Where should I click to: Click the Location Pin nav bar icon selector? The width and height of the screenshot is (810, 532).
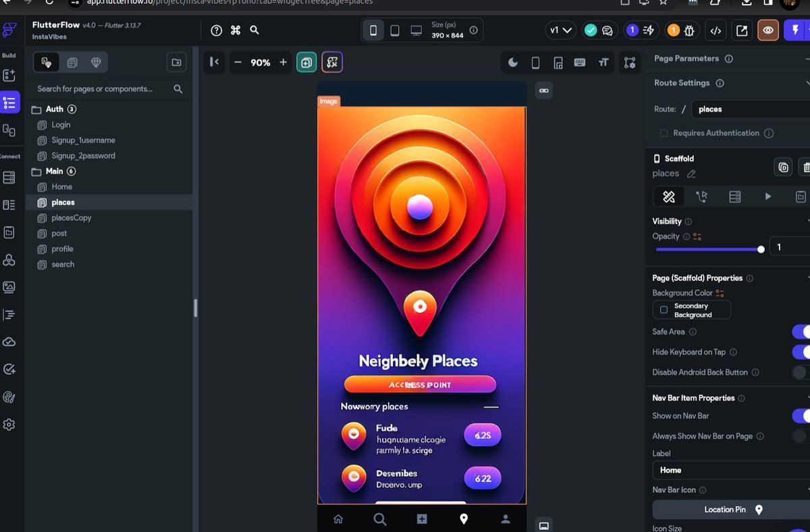point(729,510)
